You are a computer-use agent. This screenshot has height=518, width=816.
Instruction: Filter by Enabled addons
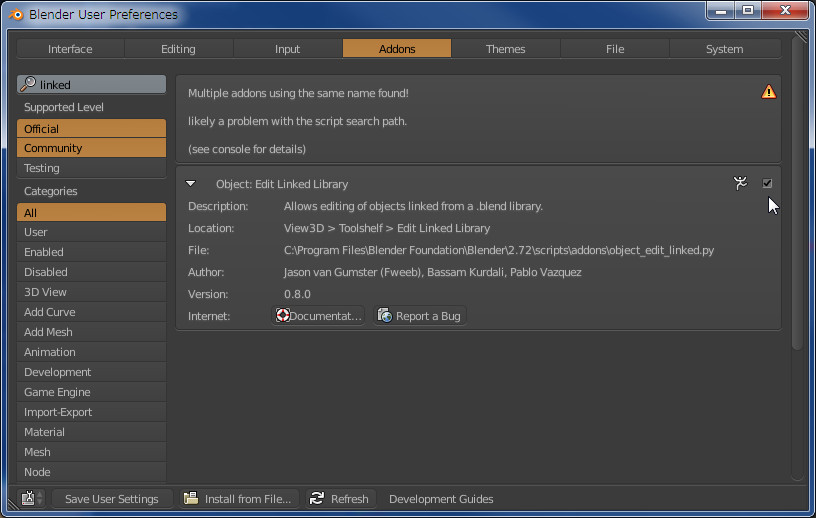point(92,252)
